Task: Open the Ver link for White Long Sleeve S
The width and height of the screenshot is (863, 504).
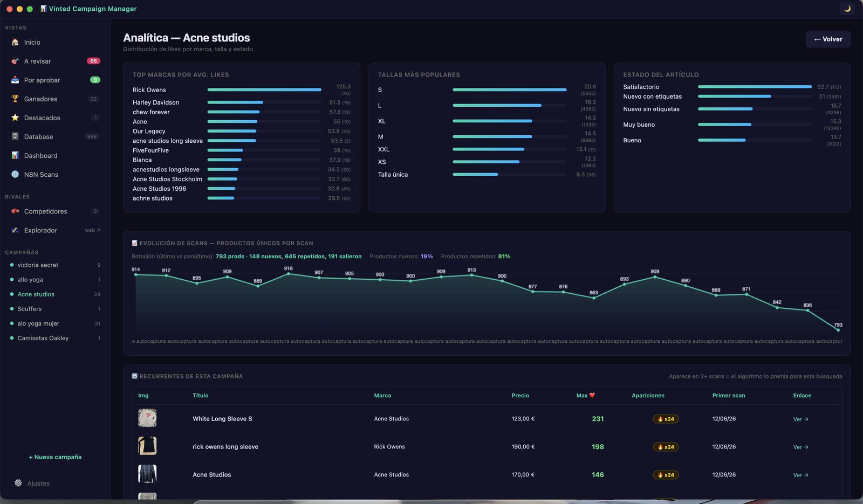Action: click(800, 419)
